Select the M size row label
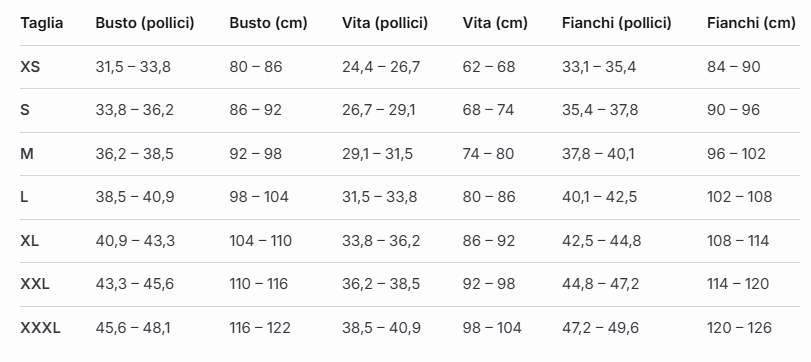 point(27,154)
